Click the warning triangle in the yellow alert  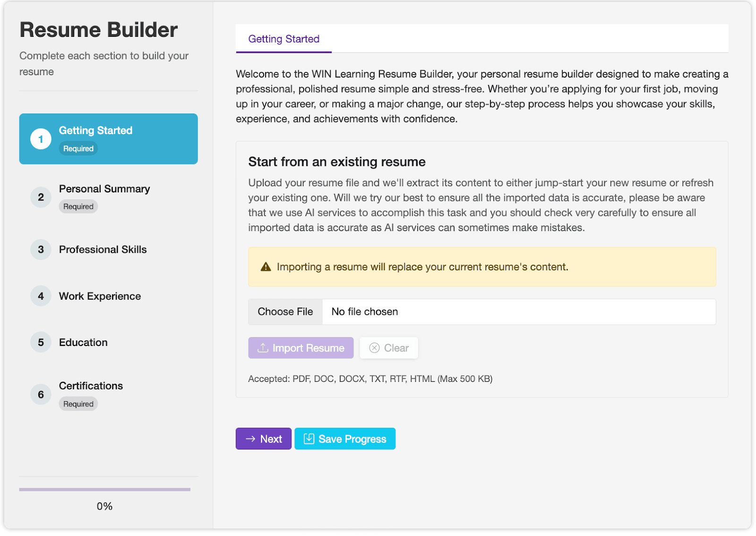266,267
